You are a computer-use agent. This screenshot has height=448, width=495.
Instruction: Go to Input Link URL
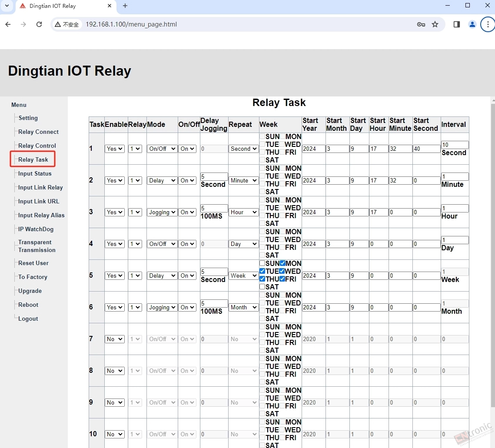(x=39, y=201)
